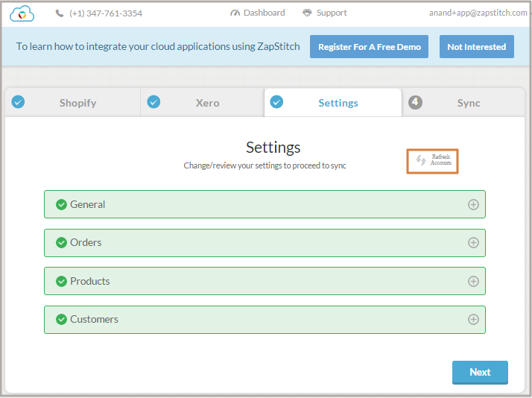Click Register For A Free Demo

pyautogui.click(x=369, y=47)
